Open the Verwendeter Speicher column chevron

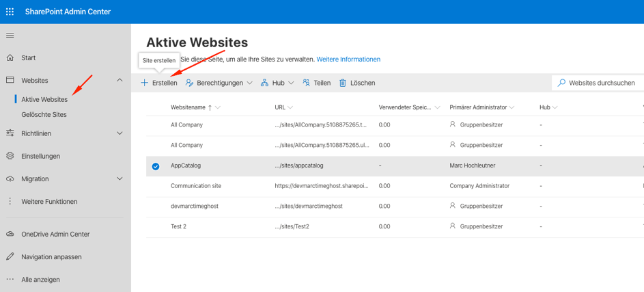point(437,107)
